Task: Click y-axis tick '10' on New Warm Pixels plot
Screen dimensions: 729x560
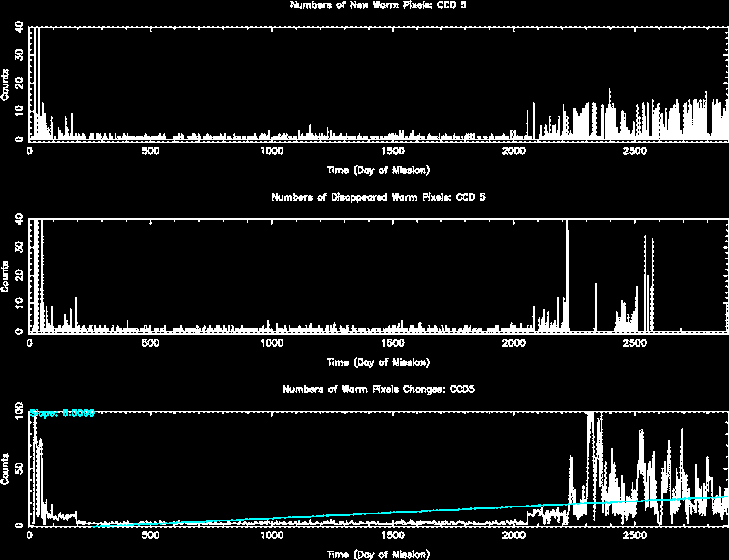Action: pos(19,111)
